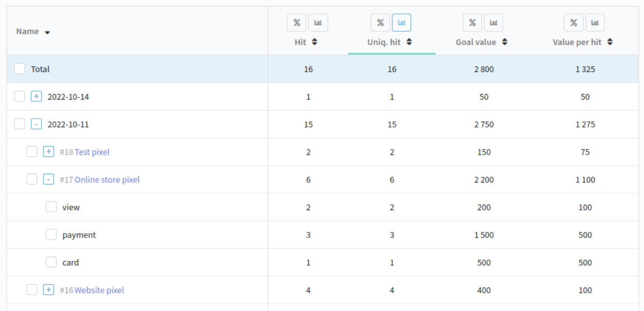
Task: Open the Website pixel link
Action: click(x=99, y=290)
